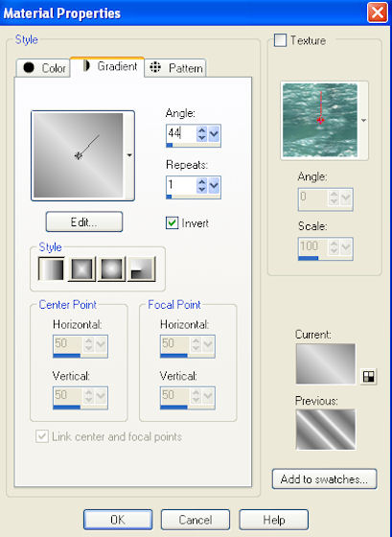Click Add to swatches button

pyautogui.click(x=324, y=479)
